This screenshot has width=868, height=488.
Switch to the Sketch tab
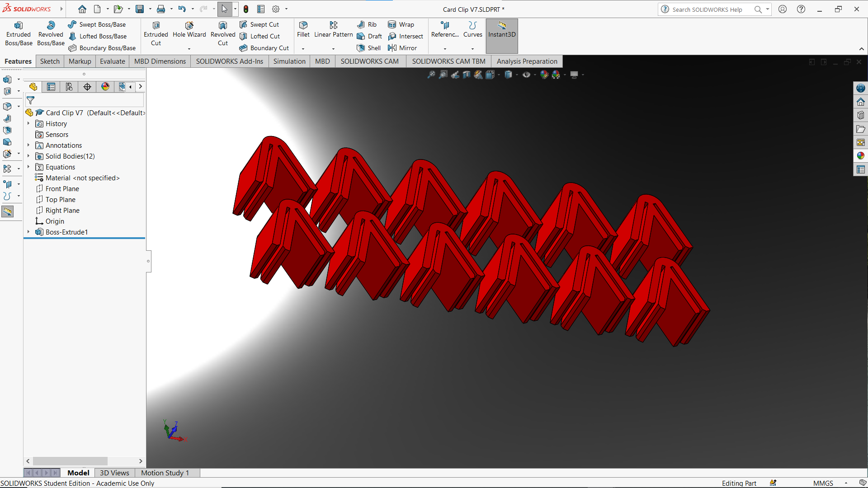point(49,61)
